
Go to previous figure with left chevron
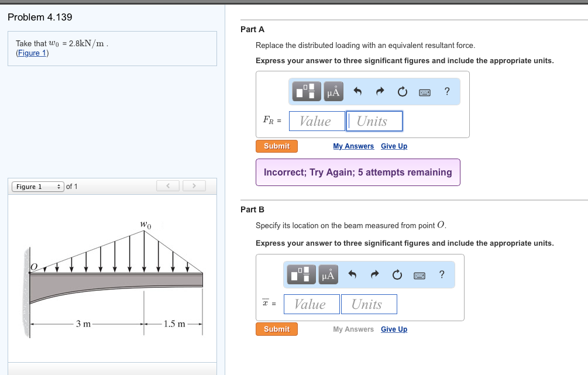tap(168, 185)
